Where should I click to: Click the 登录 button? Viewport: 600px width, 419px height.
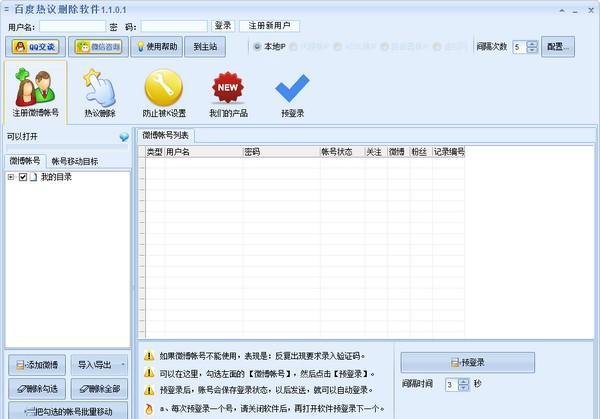tap(223, 26)
